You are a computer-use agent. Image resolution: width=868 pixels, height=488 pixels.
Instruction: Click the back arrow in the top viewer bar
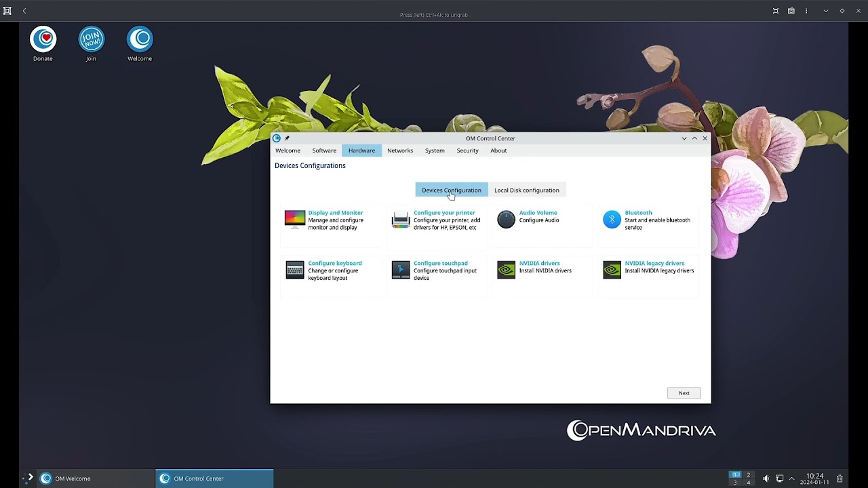24,11
